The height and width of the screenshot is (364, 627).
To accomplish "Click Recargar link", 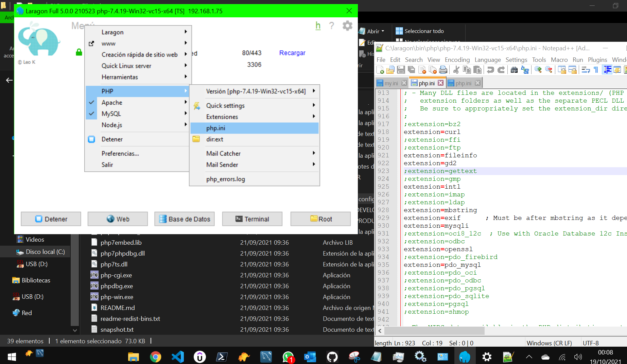I will [x=292, y=53].
